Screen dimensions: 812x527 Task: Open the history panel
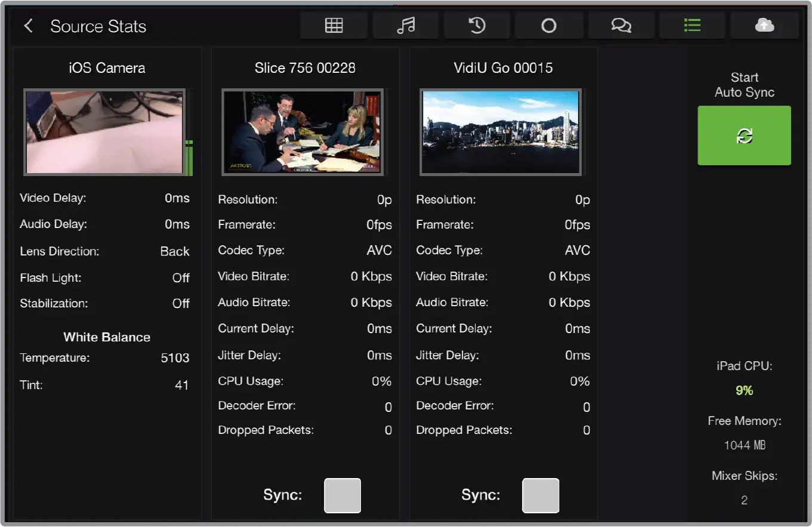(477, 25)
